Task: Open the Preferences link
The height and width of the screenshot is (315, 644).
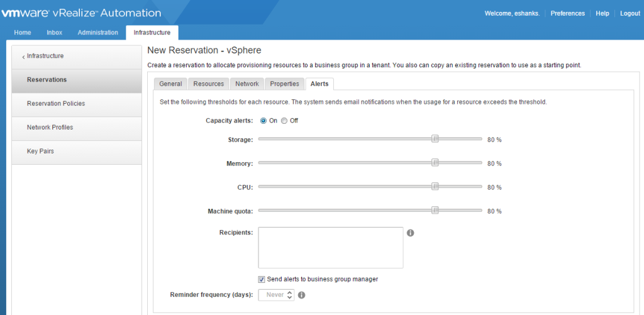Action: tap(567, 13)
